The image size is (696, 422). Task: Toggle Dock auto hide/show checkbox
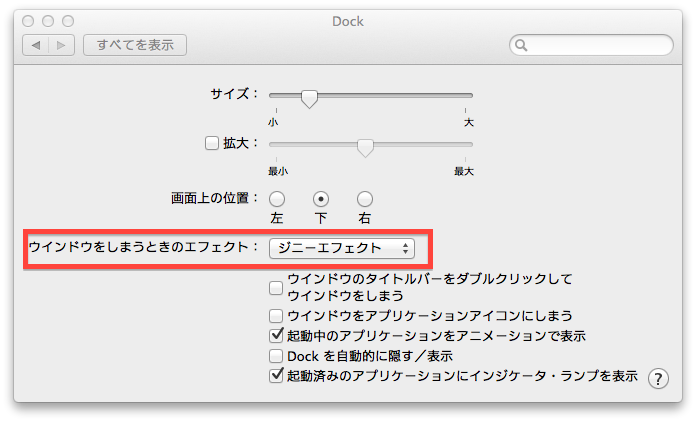coord(277,356)
